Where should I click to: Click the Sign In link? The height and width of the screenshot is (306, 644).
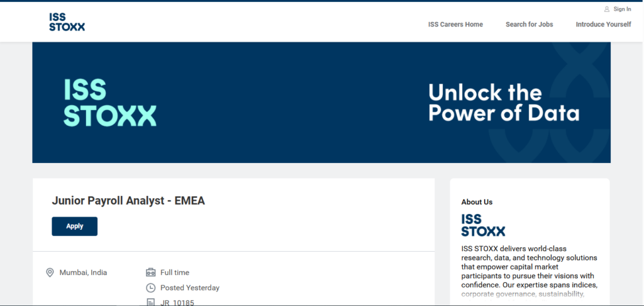pyautogui.click(x=622, y=9)
